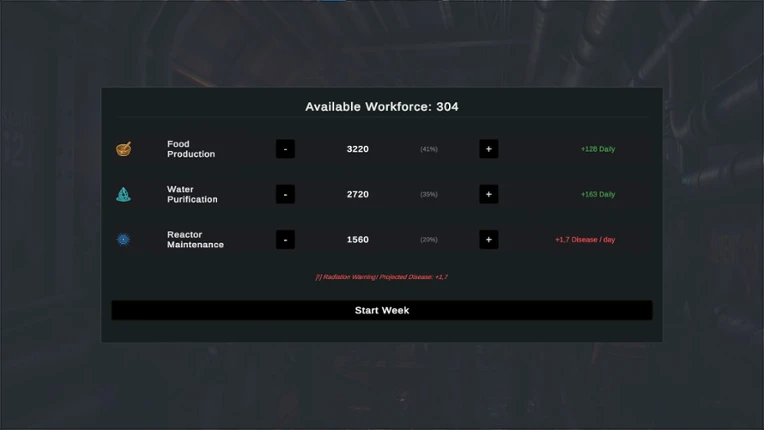The height and width of the screenshot is (430, 764).
Task: Click the Water Purification droplet icon
Action: (x=123, y=194)
